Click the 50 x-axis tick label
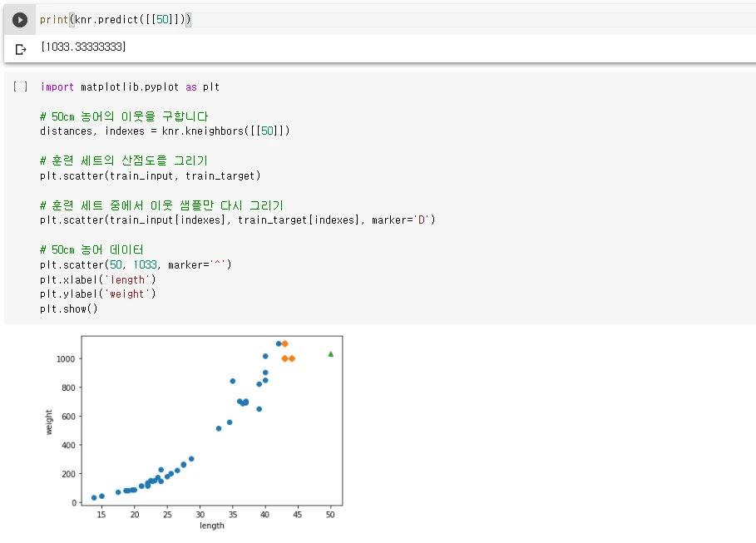 330,515
